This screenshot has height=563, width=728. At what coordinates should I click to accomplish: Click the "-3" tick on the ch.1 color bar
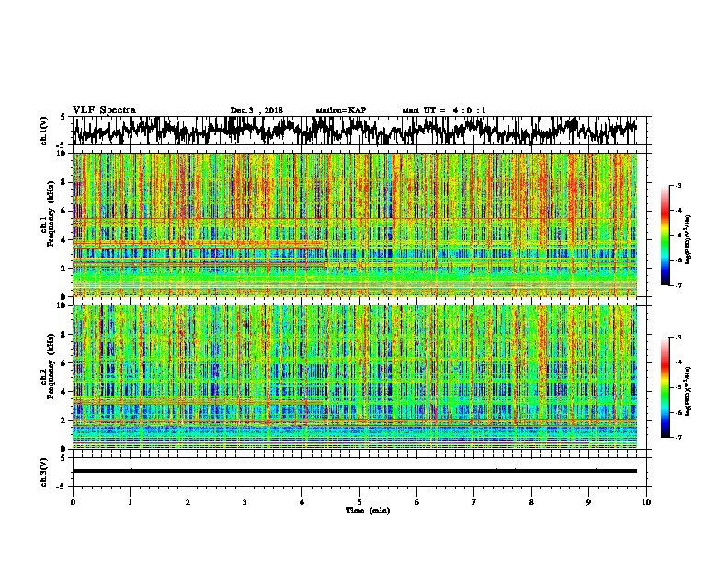point(678,185)
